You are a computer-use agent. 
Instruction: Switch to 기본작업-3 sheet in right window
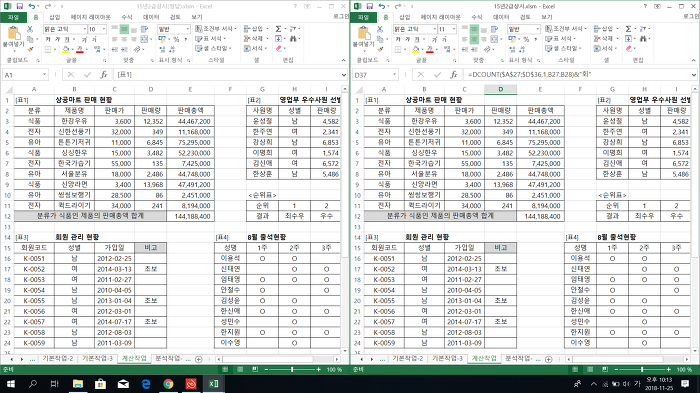pyautogui.click(x=448, y=359)
